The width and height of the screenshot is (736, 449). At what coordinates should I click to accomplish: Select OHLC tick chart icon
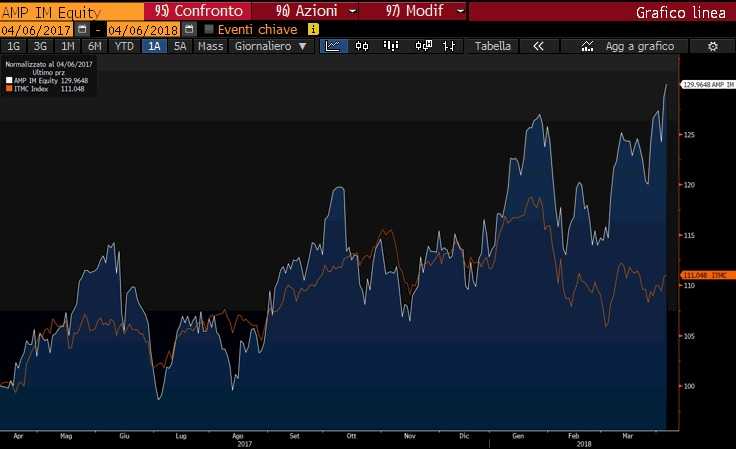click(x=449, y=46)
